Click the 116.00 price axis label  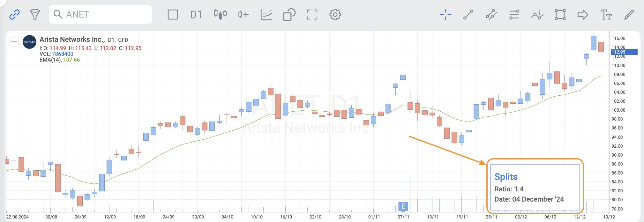pos(618,38)
